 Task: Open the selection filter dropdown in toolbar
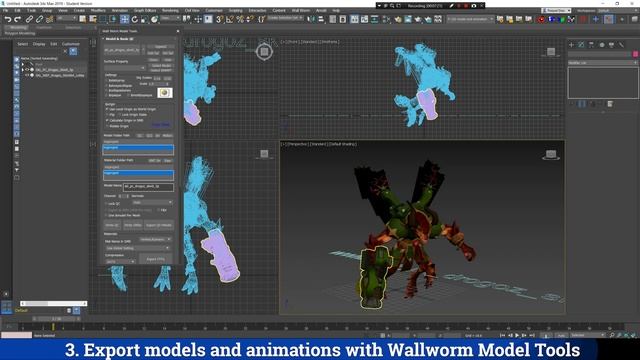click(67, 19)
